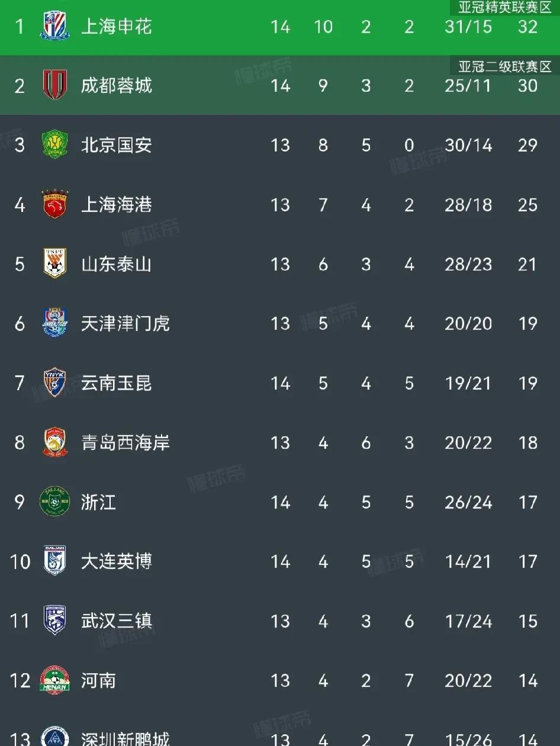This screenshot has width=560, height=746.
Task: Click the Dalian Yingbo (大连英博) crest
Action: 54,561
